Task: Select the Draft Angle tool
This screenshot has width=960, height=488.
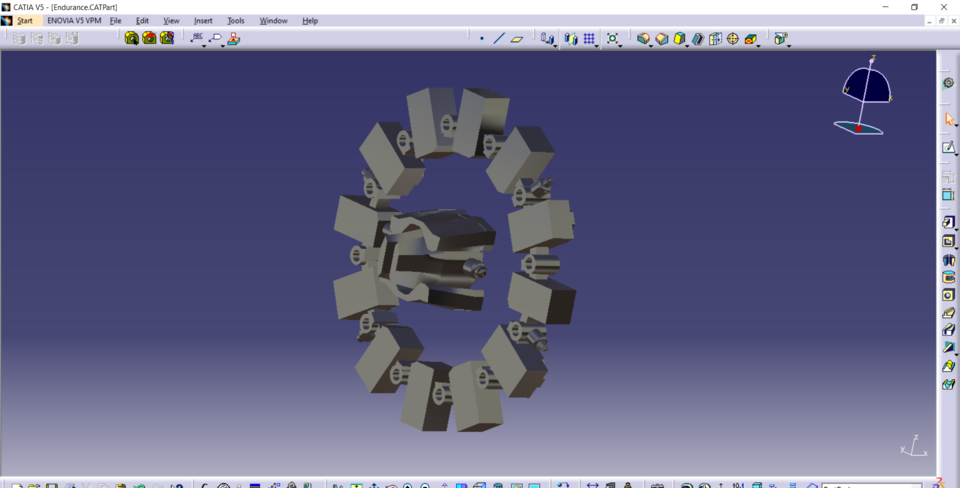Action: [679, 39]
